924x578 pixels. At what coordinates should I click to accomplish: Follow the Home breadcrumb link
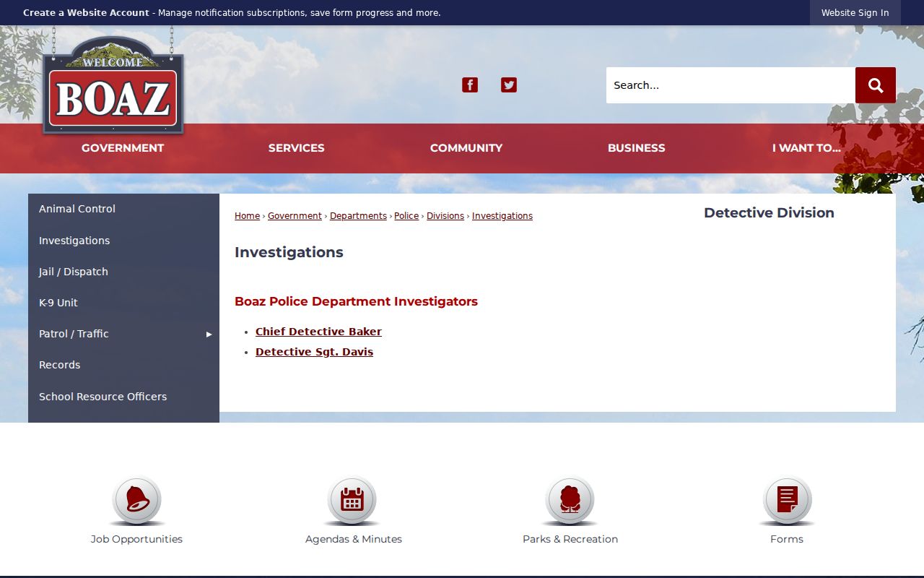[x=247, y=216]
